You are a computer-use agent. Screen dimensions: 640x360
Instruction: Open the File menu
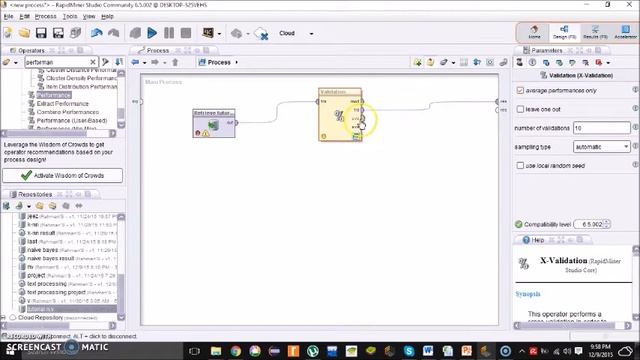[x=8, y=16]
